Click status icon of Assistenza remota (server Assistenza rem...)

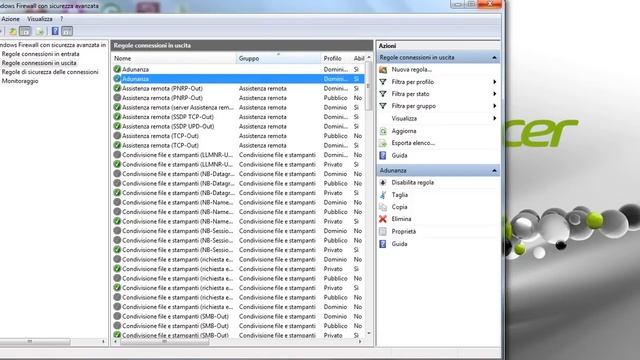click(117, 107)
